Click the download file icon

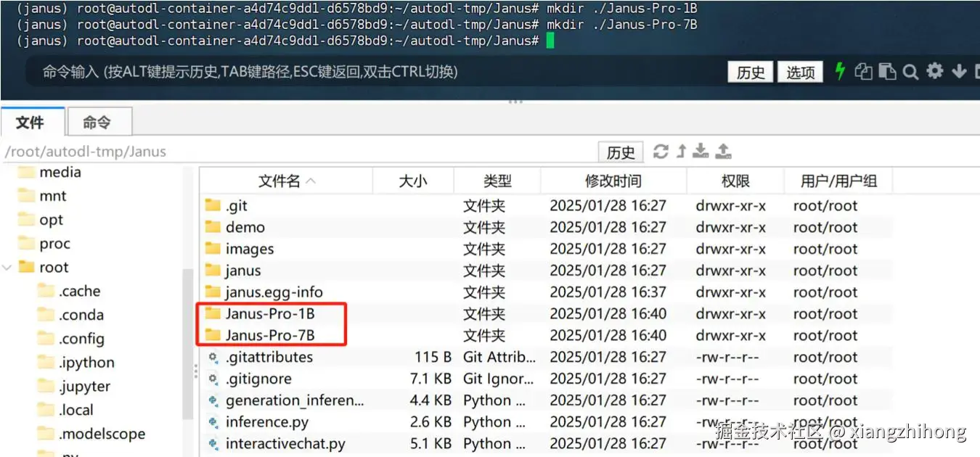(x=701, y=151)
